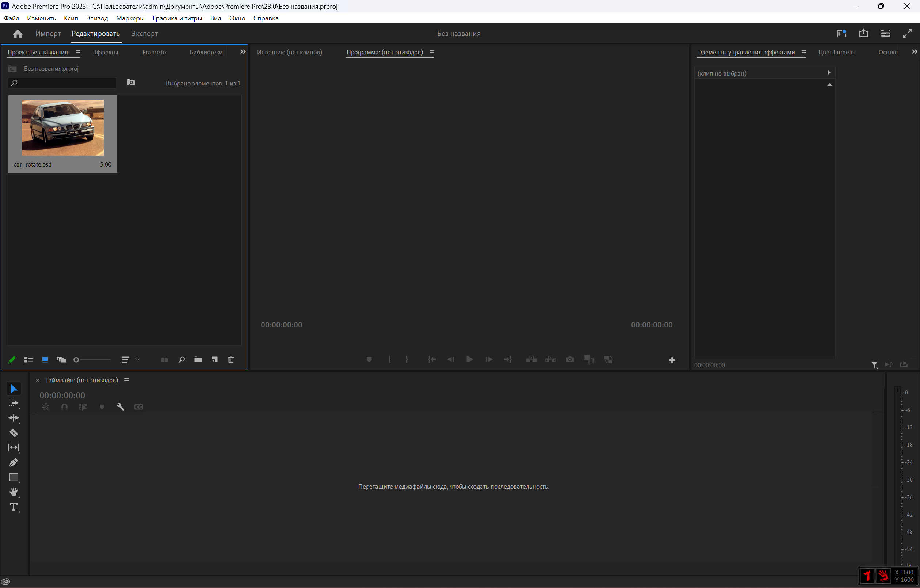Viewport: 920px width, 588px height.
Task: Open the Sort Icons dropdown in Project panel
Action: coord(130,359)
